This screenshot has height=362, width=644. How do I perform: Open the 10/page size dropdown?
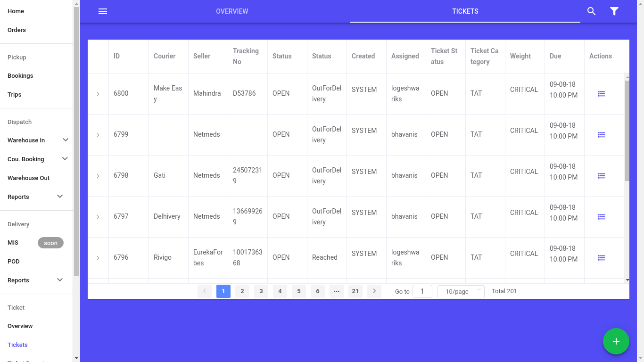click(x=461, y=291)
